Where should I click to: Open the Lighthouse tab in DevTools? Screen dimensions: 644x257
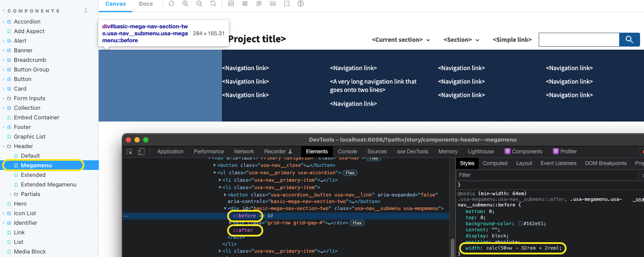[481, 152]
